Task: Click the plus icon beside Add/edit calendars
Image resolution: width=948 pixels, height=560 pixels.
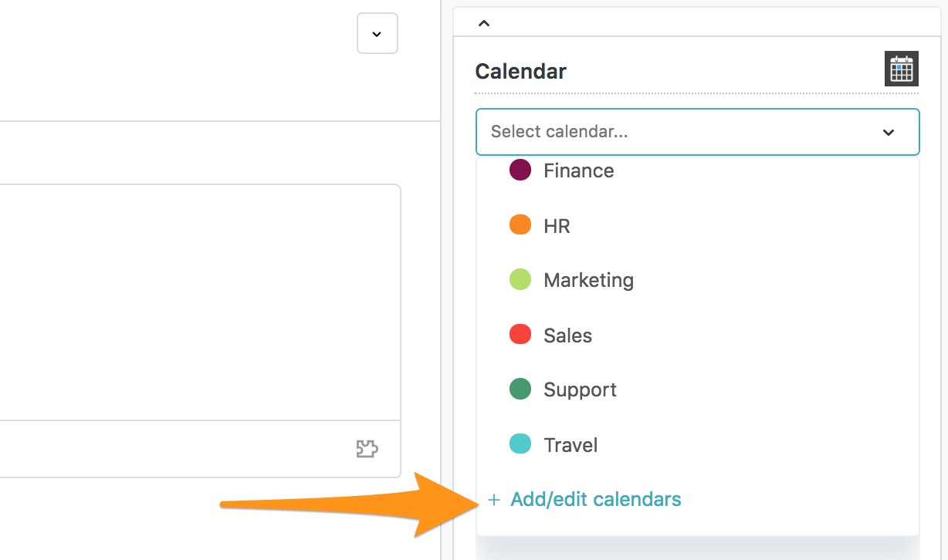Action: click(x=494, y=501)
